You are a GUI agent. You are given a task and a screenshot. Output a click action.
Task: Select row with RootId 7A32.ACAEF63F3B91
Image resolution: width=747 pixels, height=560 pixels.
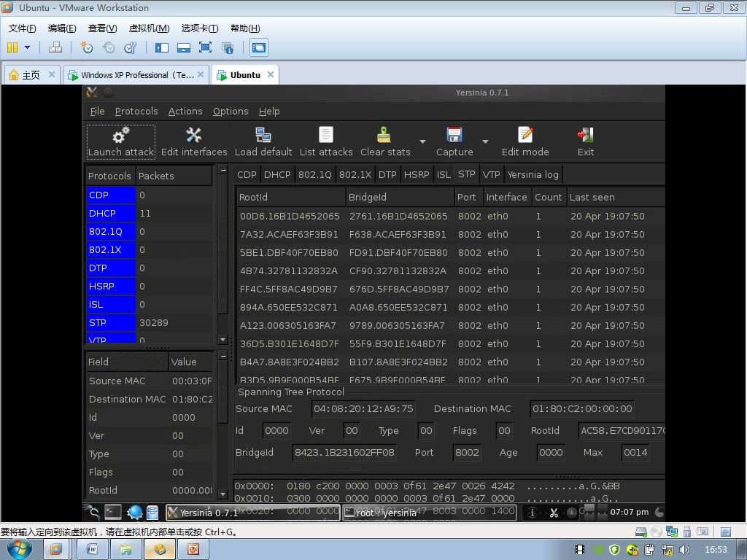pos(450,234)
